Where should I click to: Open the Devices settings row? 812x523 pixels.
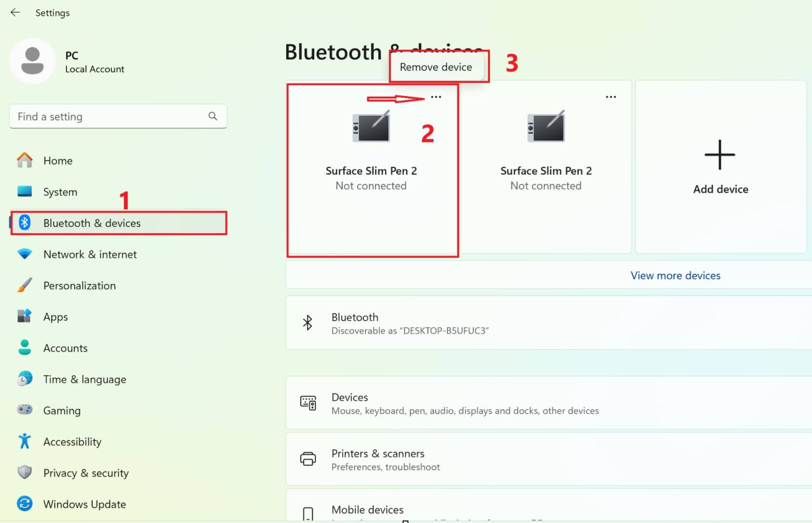point(549,403)
